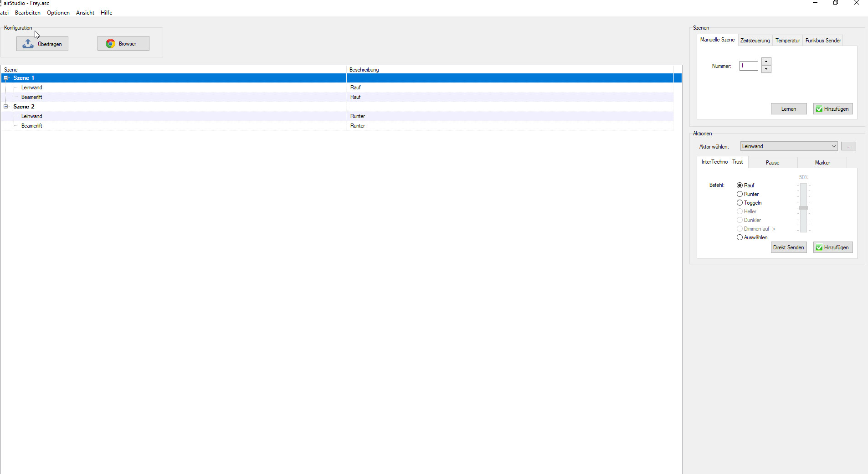Switch to the Zeitsteuerung tab
The height and width of the screenshot is (474, 868).
755,41
